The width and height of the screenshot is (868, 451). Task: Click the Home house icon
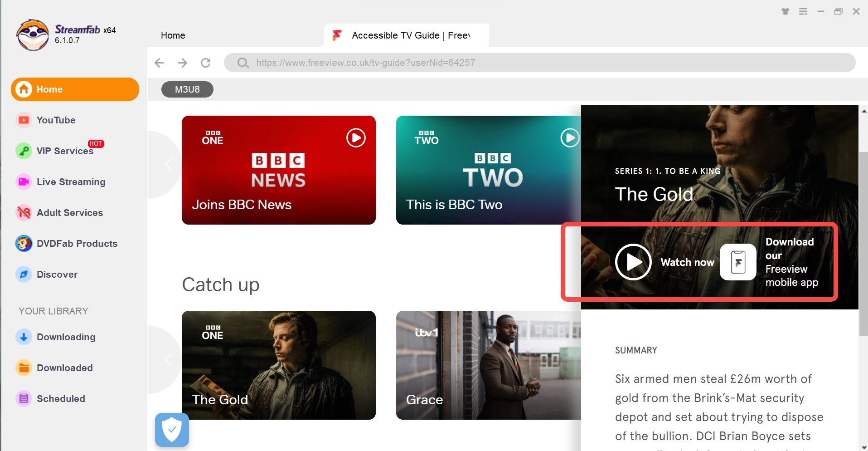coord(24,89)
